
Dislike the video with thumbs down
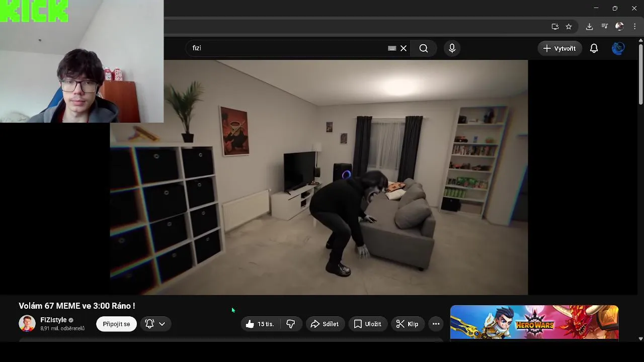[291, 324]
